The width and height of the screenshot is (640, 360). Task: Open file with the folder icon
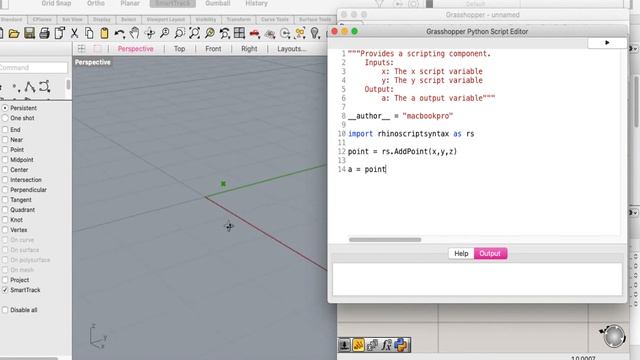pyautogui.click(x=14, y=33)
